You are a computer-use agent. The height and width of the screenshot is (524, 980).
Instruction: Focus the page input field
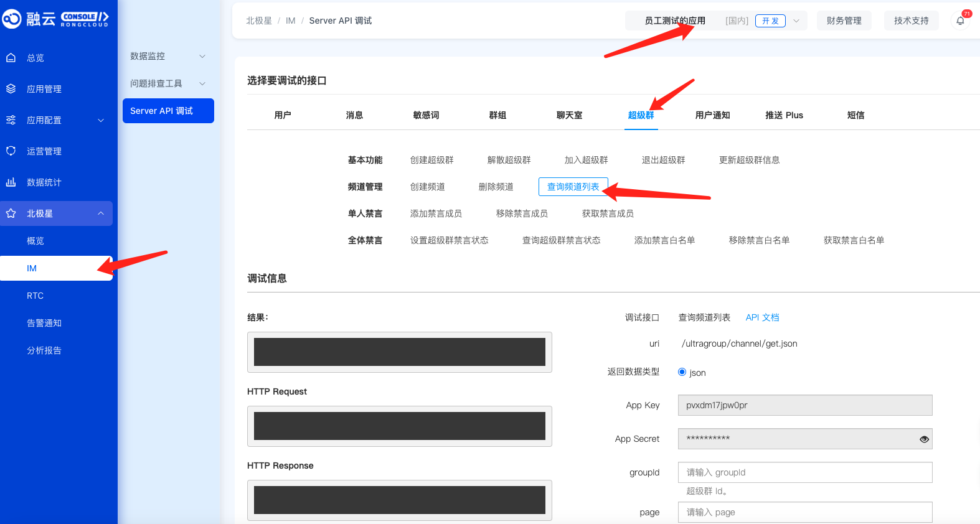tap(805, 512)
